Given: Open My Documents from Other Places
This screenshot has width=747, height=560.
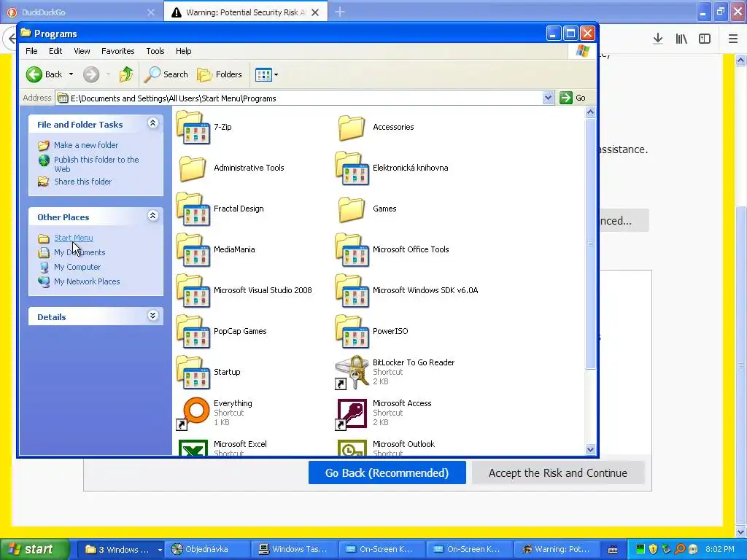Looking at the screenshot, I should click(80, 252).
